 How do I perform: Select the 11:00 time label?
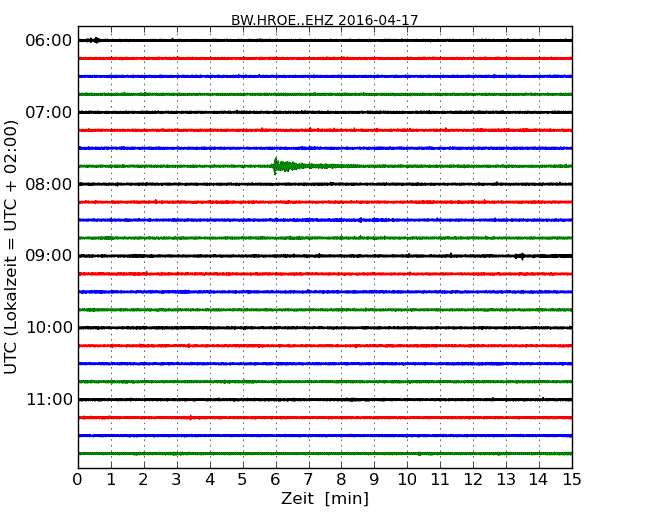(x=49, y=399)
